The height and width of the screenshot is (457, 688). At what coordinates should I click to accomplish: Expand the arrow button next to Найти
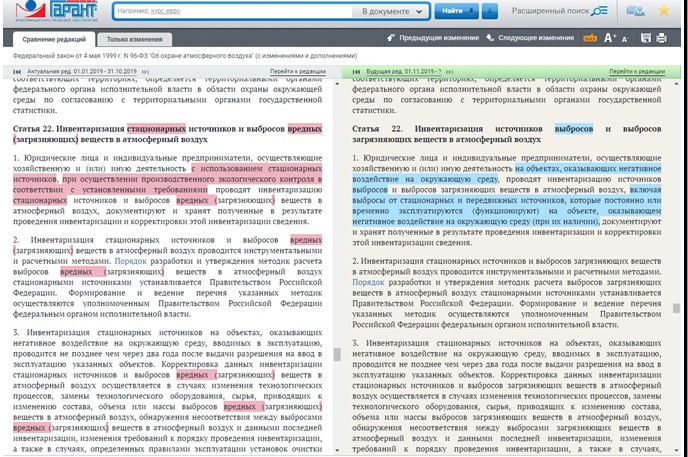point(489,11)
